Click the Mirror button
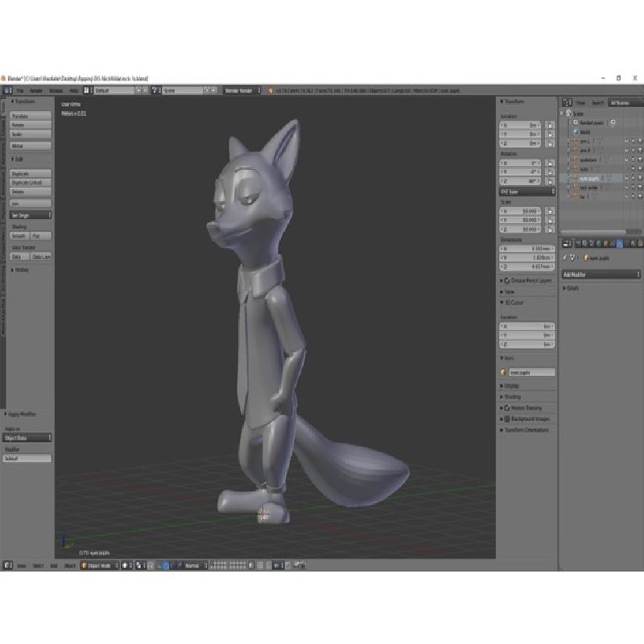 (x=31, y=146)
